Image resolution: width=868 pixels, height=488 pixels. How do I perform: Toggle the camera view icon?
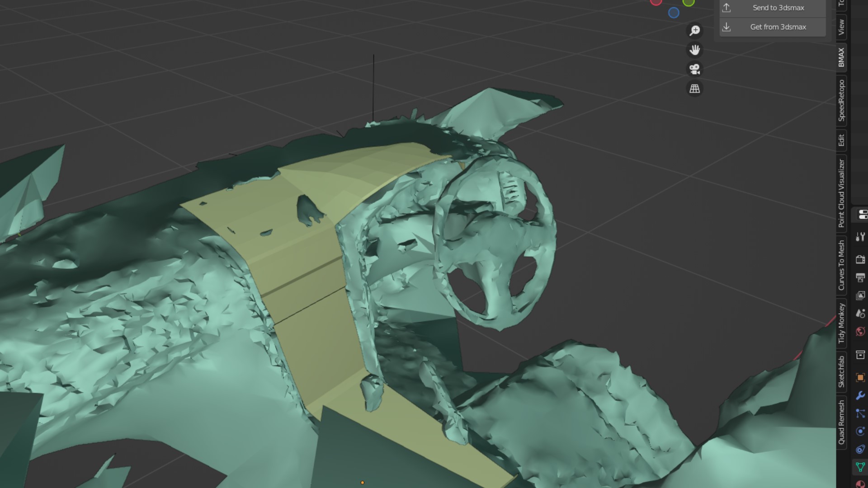[x=694, y=69]
